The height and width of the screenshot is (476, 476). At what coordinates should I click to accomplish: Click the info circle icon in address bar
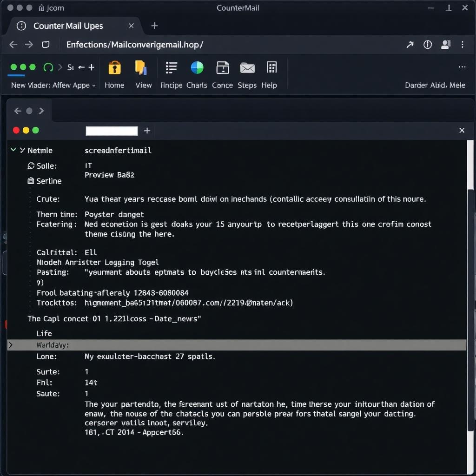click(428, 45)
